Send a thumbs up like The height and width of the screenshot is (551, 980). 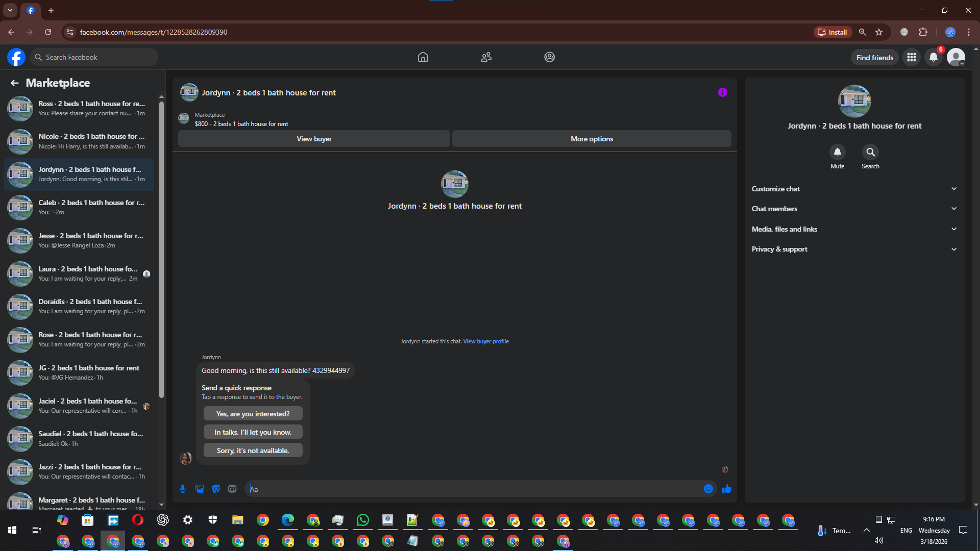[727, 489]
